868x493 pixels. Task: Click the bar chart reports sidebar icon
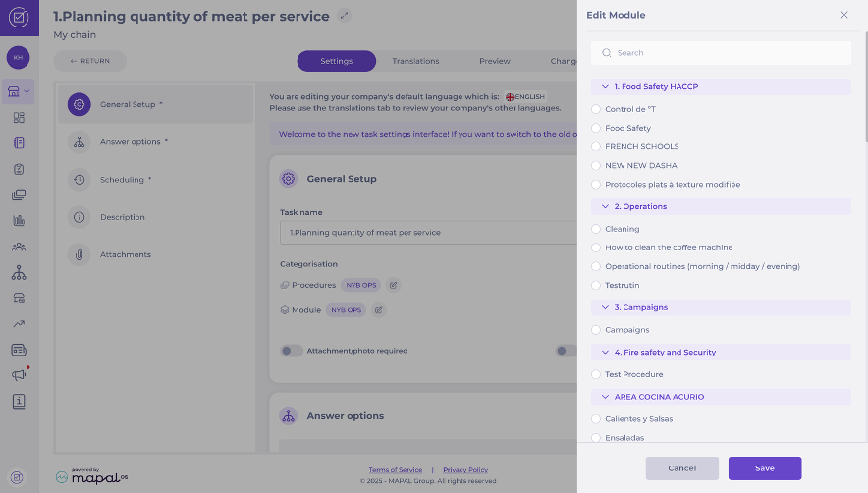coord(19,220)
